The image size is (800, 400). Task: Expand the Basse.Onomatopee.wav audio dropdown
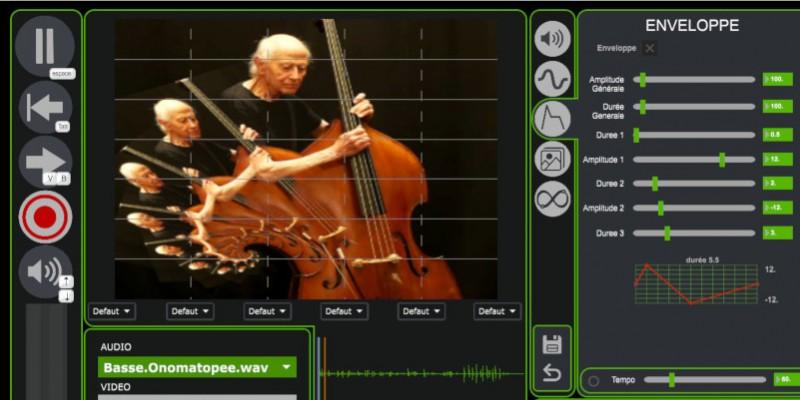pos(198,367)
